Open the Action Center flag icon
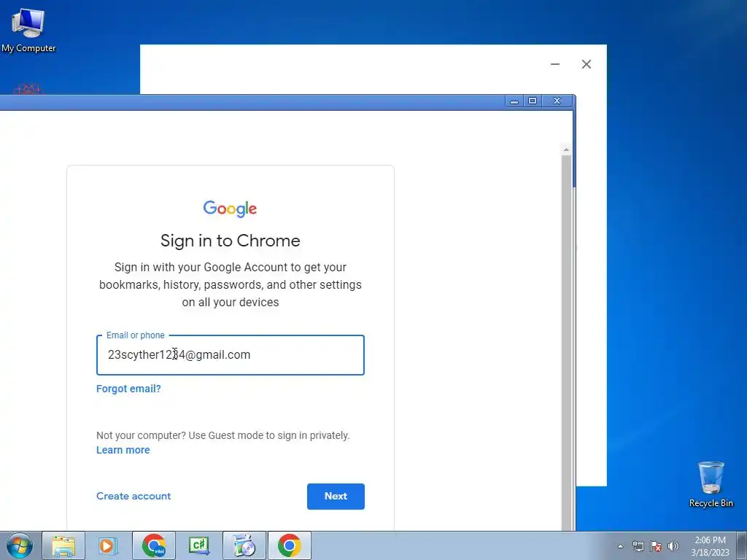 point(656,546)
